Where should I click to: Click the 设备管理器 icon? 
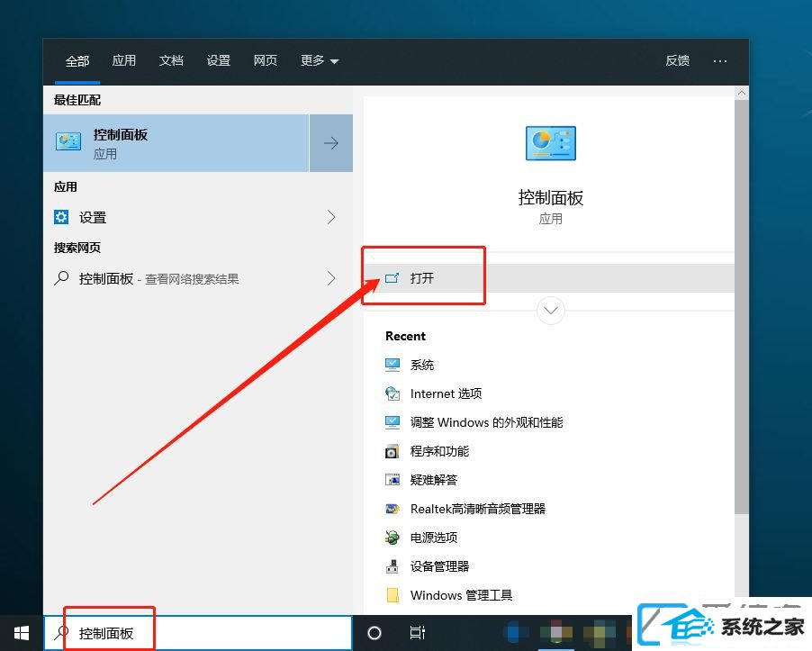[392, 566]
